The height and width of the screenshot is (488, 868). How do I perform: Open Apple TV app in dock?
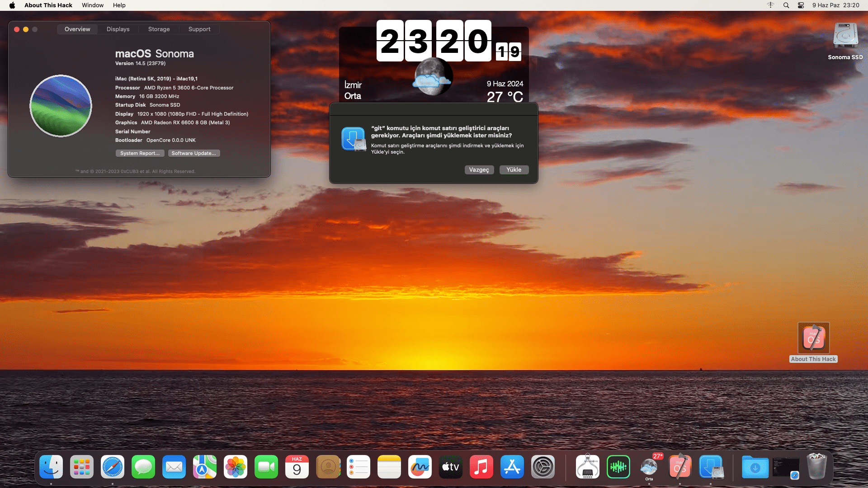[451, 467]
